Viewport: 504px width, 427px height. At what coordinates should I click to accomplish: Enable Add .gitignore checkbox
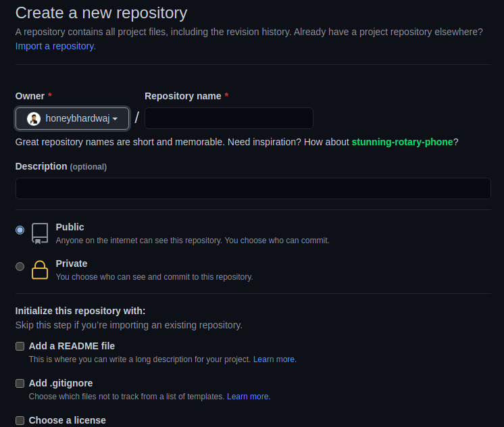(x=20, y=383)
